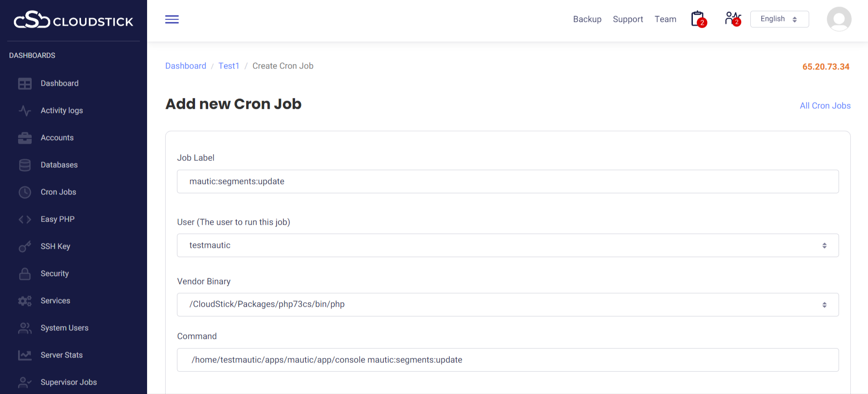Image resolution: width=868 pixels, height=394 pixels.
Task: Open the Backup menu item
Action: (587, 19)
